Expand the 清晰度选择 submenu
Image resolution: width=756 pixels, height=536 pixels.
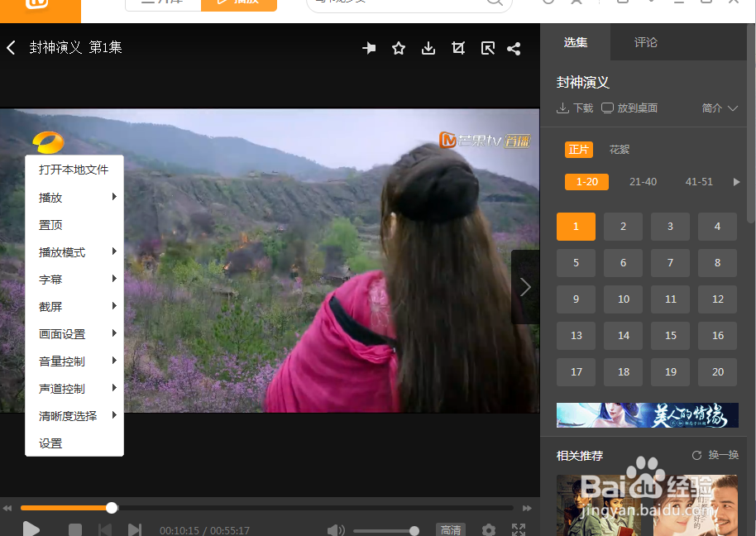[x=74, y=416]
